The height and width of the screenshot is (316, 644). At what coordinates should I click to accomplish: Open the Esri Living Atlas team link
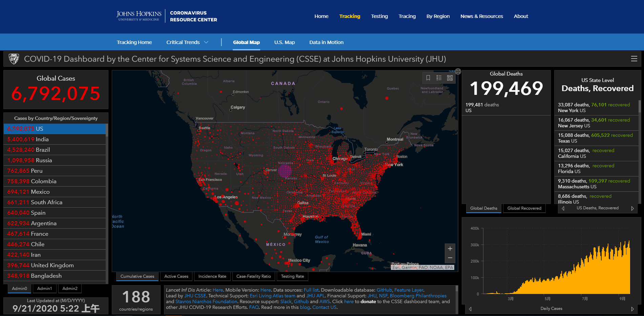coord(273,296)
